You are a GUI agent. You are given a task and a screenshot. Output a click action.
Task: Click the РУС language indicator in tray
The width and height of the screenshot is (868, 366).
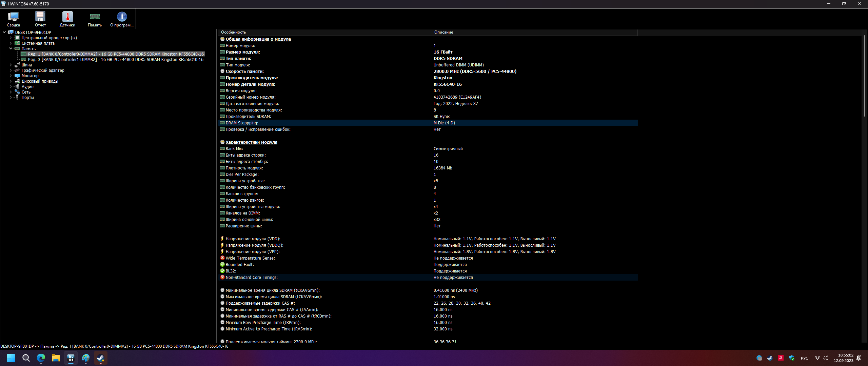point(804,358)
